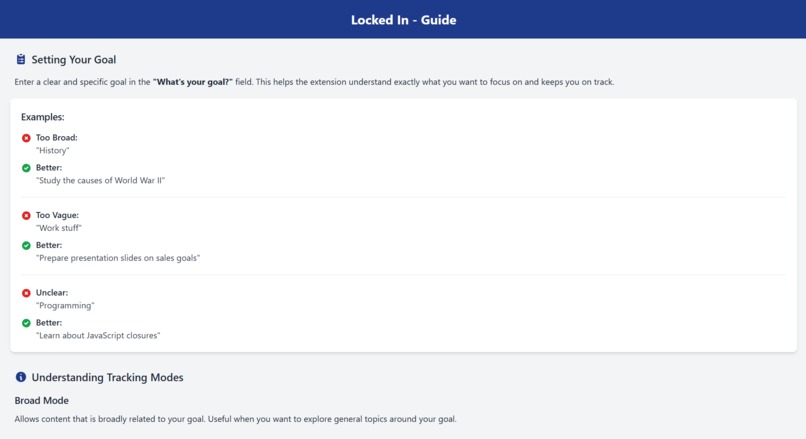Click the Setting Your Goal heading
This screenshot has width=806, height=439.
pyautogui.click(x=74, y=60)
